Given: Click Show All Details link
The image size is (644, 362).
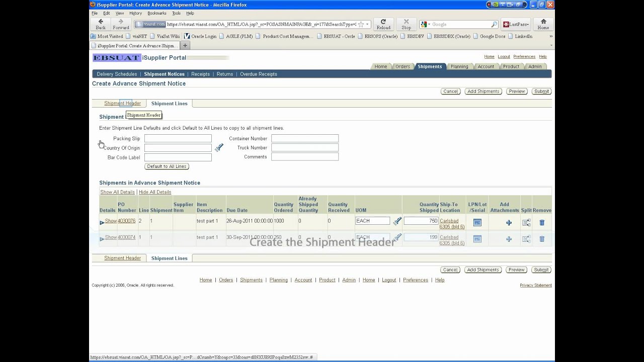Looking at the screenshot, I should point(117,192).
